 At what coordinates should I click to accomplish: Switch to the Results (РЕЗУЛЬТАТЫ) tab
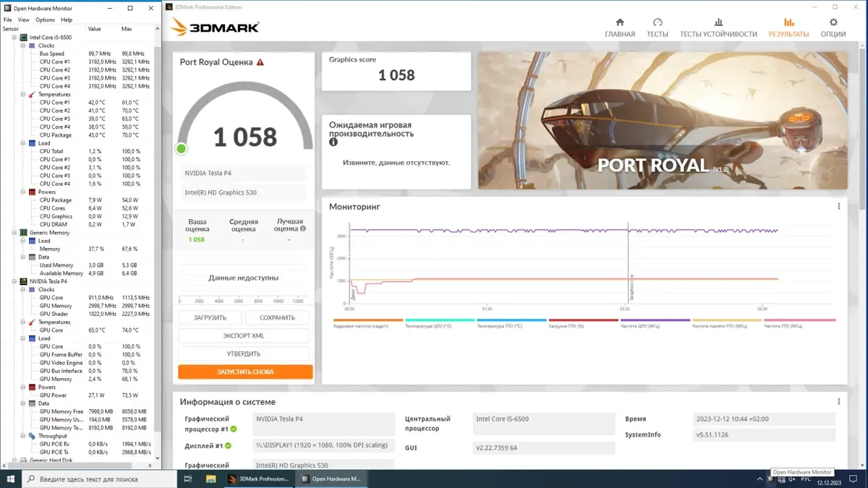pyautogui.click(x=788, y=27)
